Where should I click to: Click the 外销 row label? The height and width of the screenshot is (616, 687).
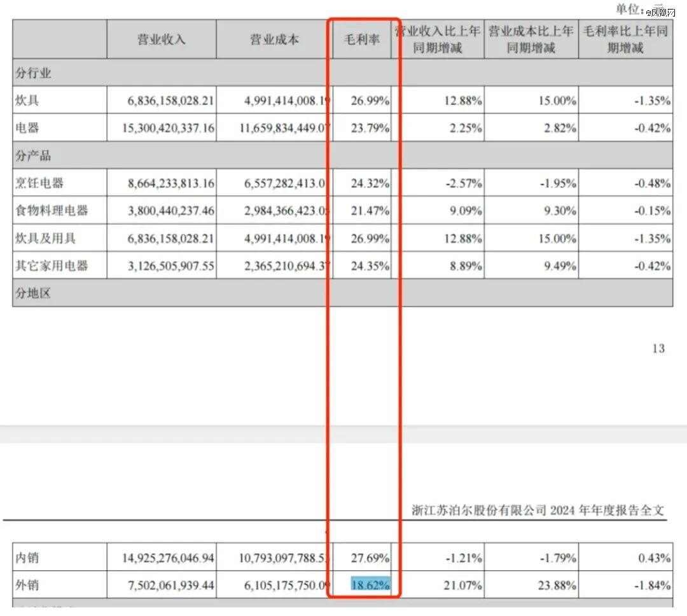coord(28,584)
